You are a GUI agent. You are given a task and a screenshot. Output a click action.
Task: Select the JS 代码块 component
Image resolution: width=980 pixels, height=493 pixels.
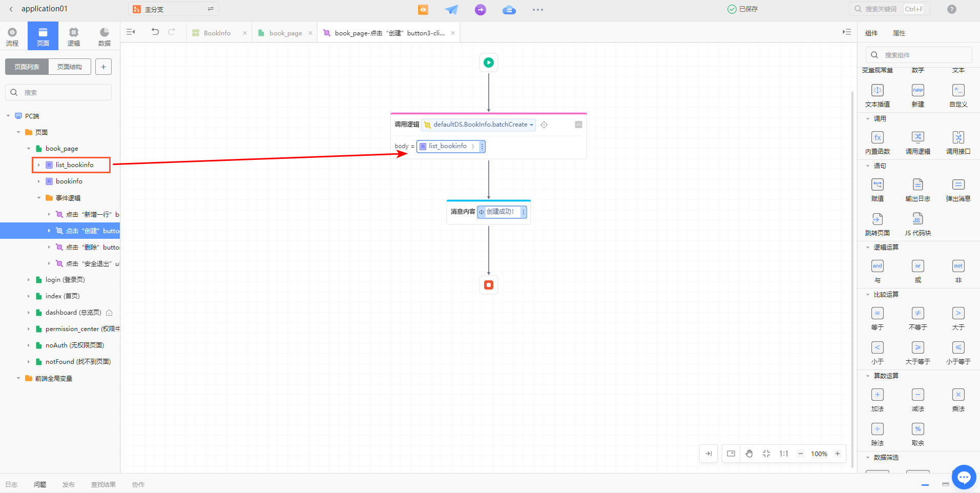tap(918, 224)
